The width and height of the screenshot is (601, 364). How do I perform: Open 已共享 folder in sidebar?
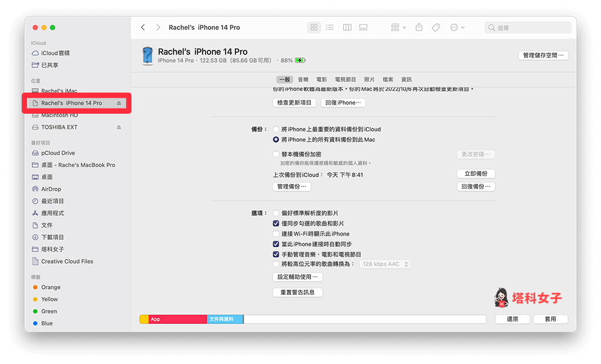click(49, 65)
